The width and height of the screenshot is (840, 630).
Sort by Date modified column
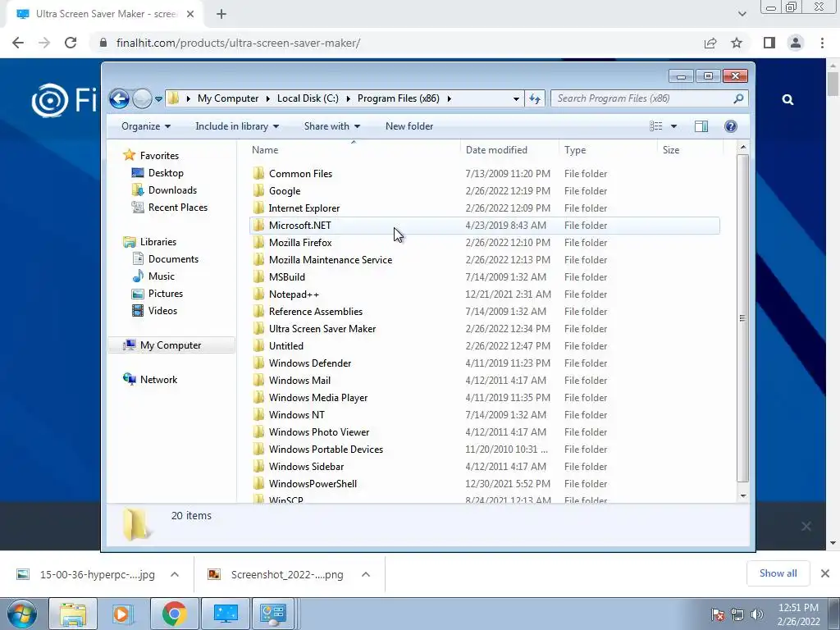pos(509,150)
